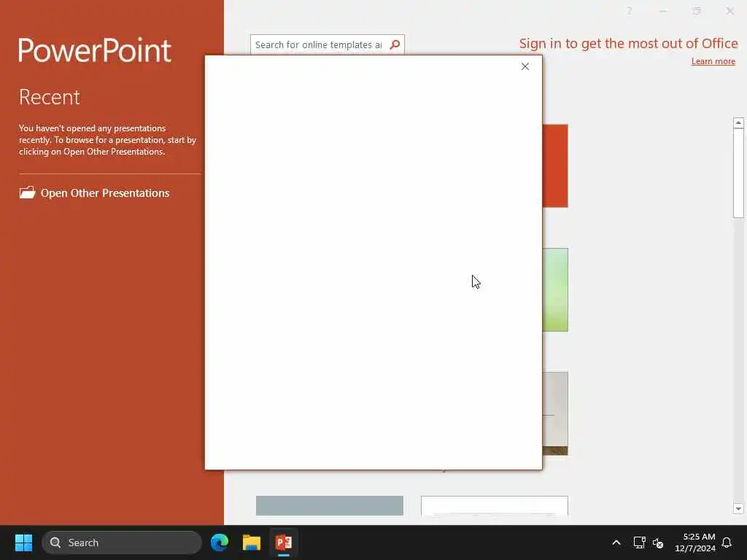747x560 pixels.
Task: Close the blank sign-in dialog
Action: point(525,66)
